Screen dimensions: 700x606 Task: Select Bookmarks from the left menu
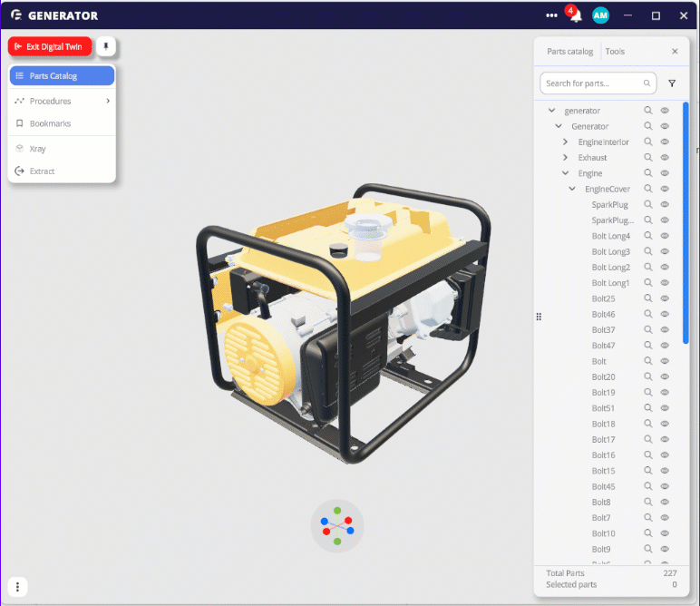pyautogui.click(x=50, y=123)
